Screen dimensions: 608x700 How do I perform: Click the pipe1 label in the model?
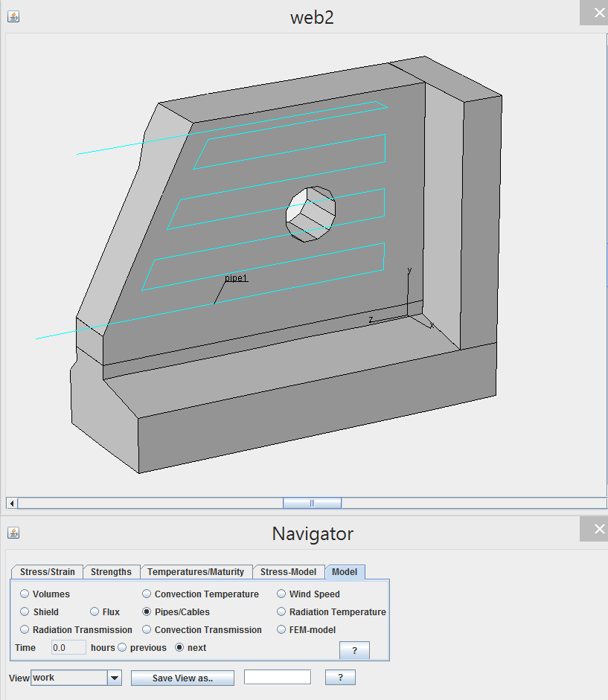click(x=236, y=278)
